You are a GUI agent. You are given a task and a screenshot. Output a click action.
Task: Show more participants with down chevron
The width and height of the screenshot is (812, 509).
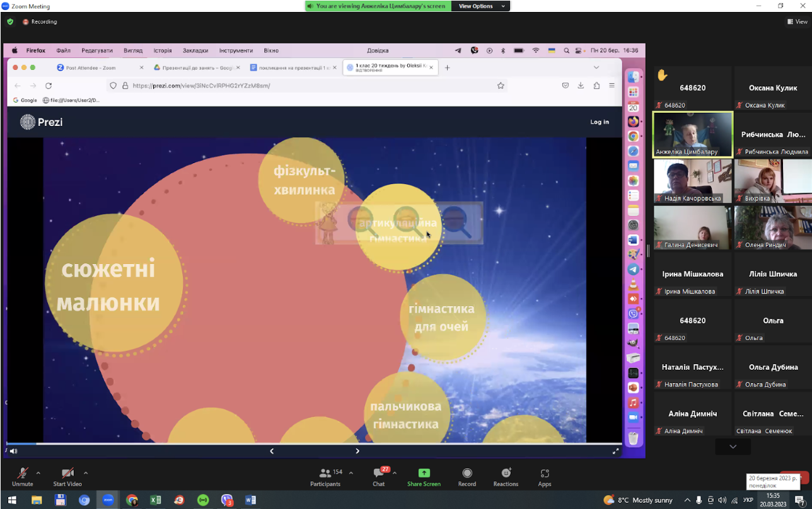point(733,446)
